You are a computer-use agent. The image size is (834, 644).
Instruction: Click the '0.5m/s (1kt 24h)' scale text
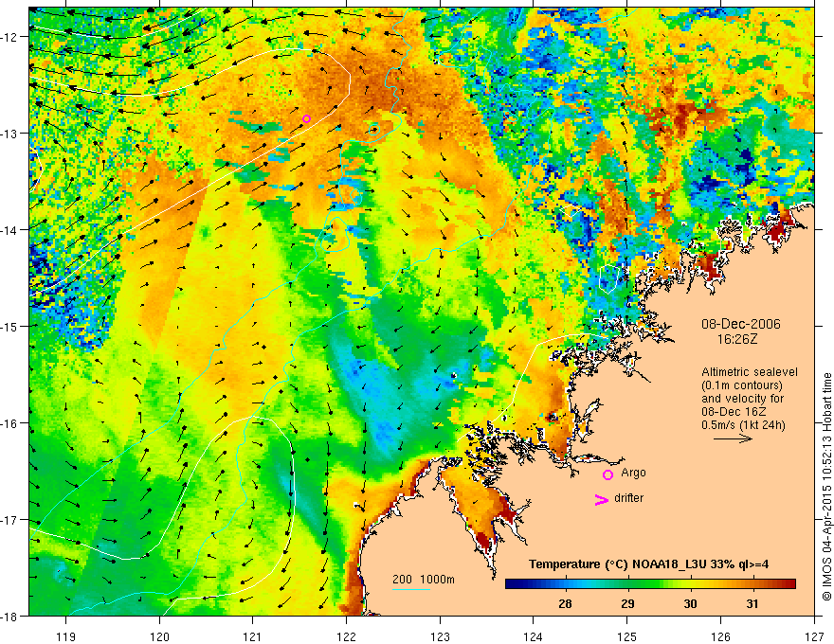pyautogui.click(x=744, y=425)
